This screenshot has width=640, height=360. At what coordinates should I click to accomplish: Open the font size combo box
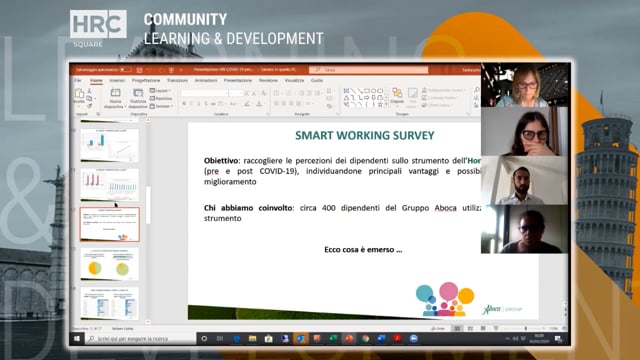pos(236,93)
